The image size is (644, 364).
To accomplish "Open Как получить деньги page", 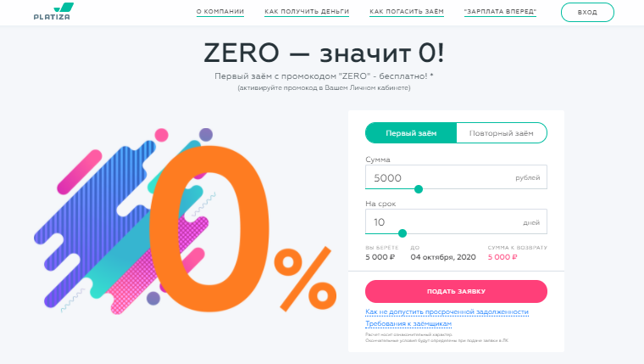I will (307, 12).
